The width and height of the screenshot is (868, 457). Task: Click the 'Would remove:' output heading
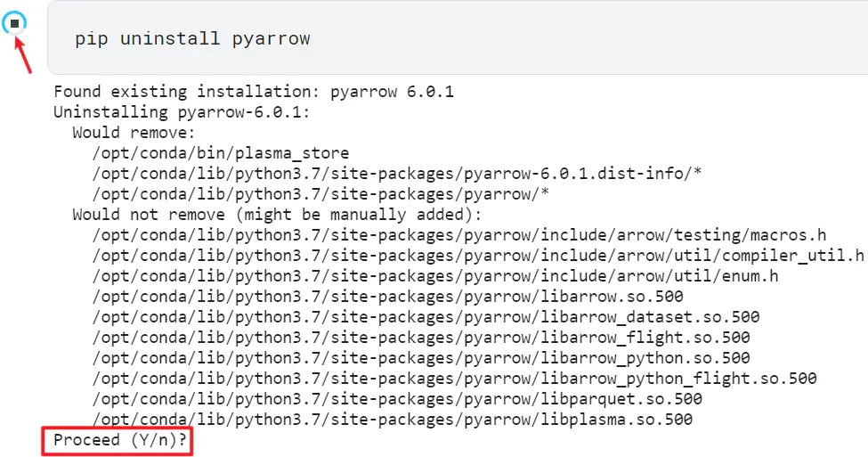(x=134, y=133)
